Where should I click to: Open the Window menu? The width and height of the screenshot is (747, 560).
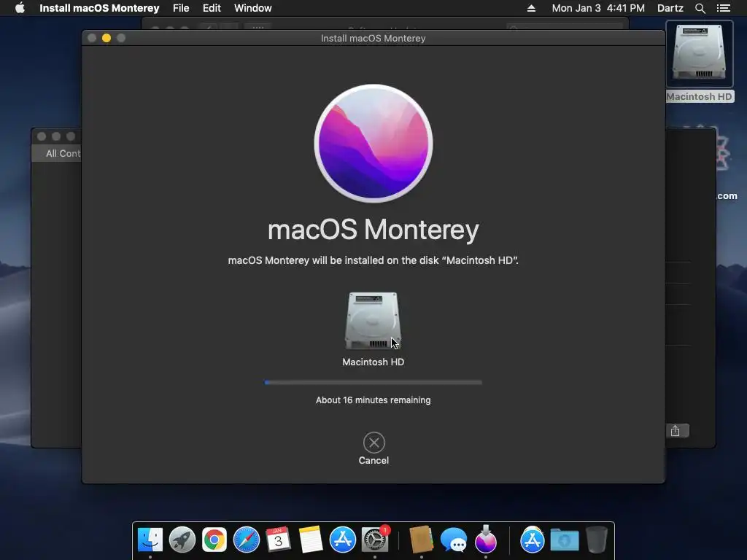click(x=253, y=8)
